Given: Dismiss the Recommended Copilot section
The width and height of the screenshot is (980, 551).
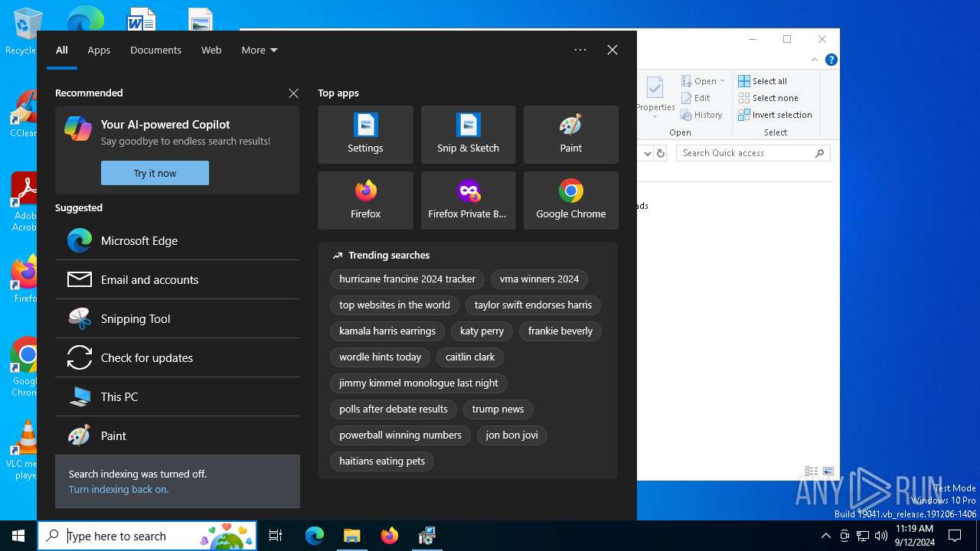Looking at the screenshot, I should (293, 93).
